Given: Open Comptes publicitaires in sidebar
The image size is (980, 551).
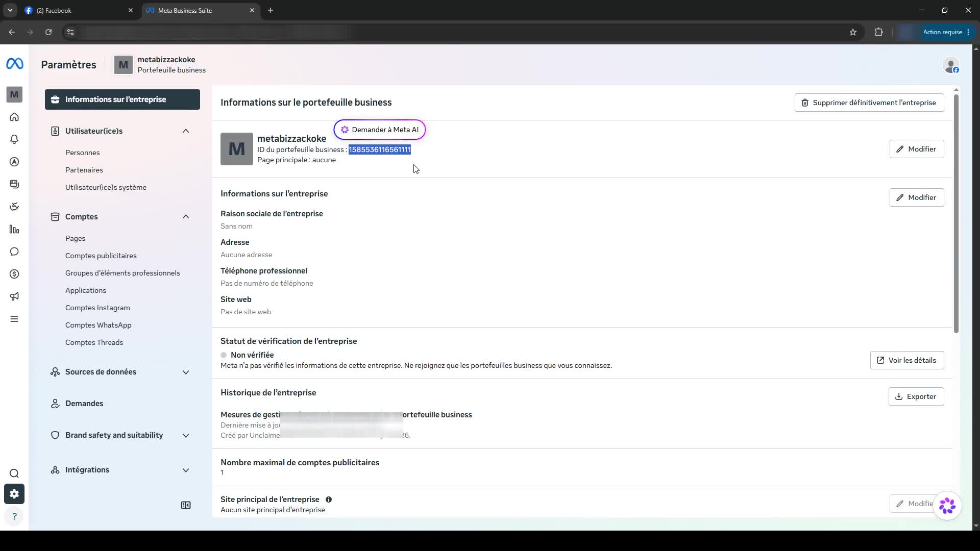Looking at the screenshot, I should click(x=101, y=256).
